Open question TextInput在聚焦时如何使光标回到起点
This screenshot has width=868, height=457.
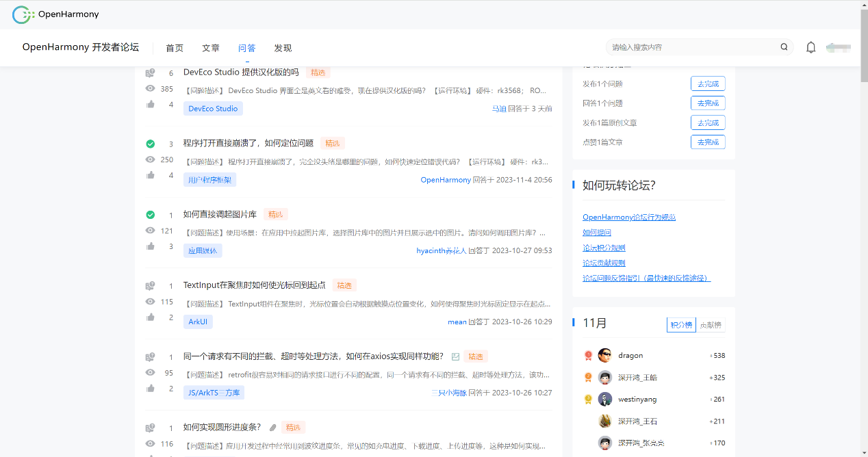pyautogui.click(x=255, y=285)
